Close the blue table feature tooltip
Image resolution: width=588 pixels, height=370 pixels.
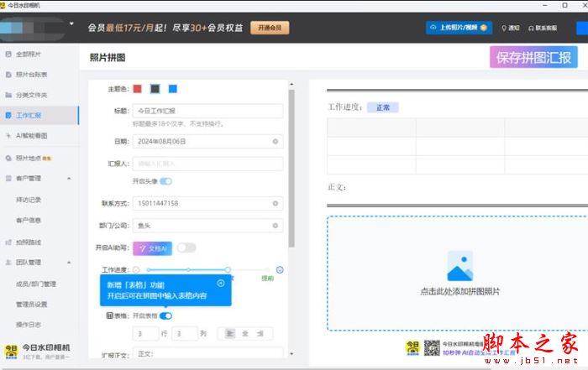pyautogui.click(x=221, y=284)
